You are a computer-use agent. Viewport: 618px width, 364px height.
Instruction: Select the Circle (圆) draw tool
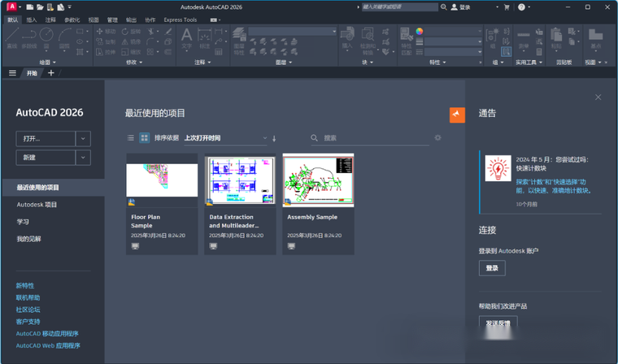point(46,39)
